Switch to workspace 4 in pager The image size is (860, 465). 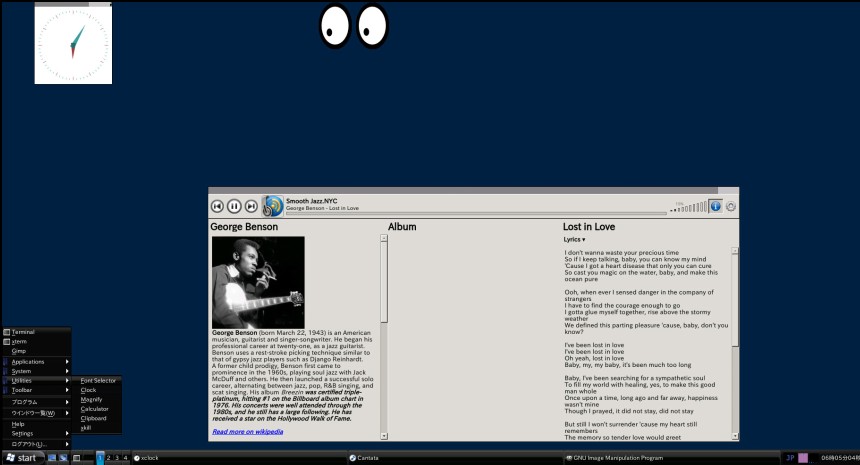(125, 457)
